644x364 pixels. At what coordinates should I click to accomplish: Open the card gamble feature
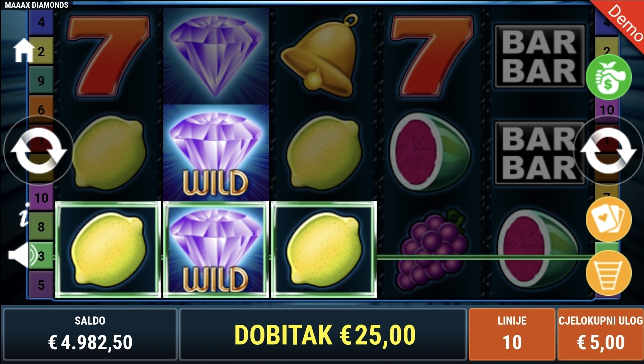click(608, 219)
